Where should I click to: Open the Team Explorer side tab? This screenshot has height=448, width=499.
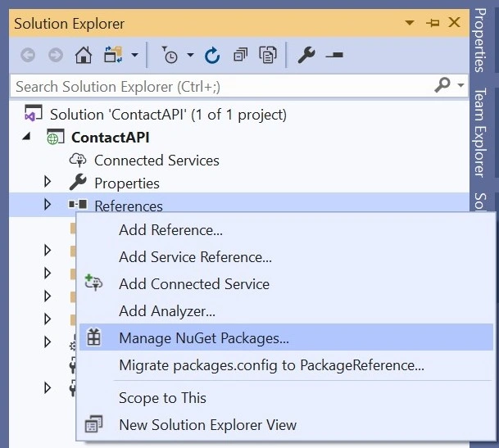click(x=480, y=133)
